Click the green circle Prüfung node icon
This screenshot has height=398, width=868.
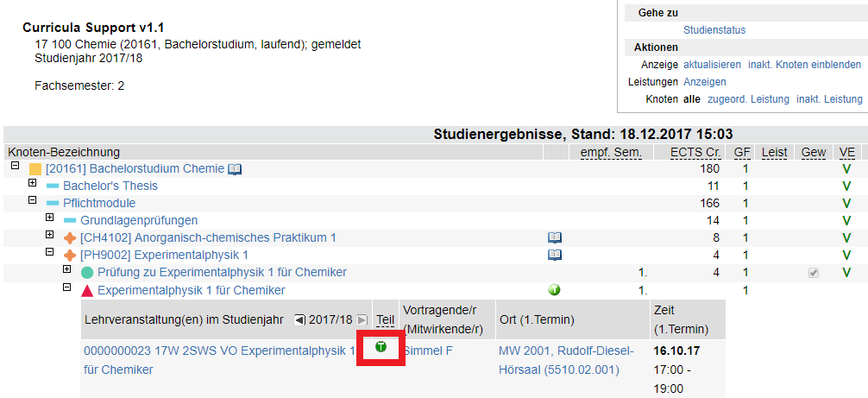click(87, 273)
